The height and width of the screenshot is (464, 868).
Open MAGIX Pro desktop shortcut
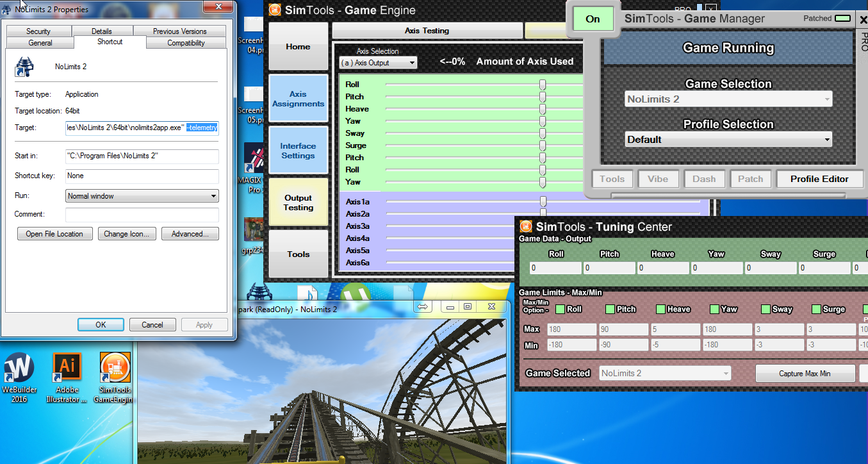(x=255, y=168)
